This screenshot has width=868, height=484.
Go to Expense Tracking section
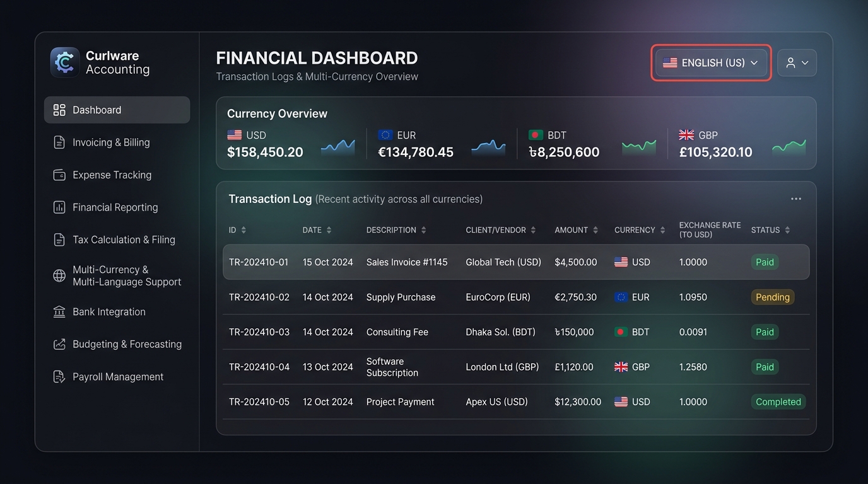point(117,175)
